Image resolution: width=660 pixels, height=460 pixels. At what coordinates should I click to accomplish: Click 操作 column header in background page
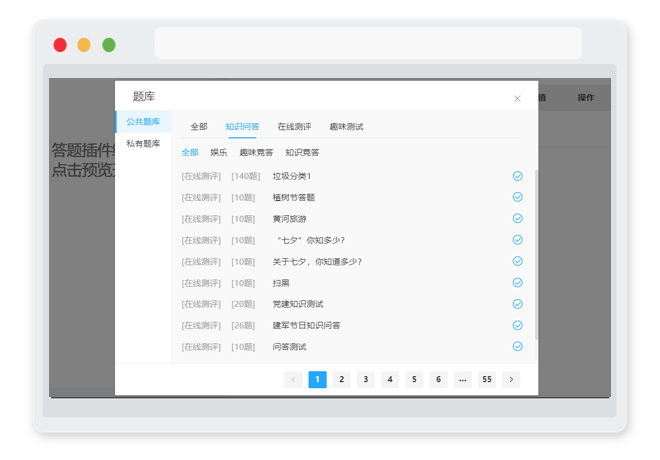pyautogui.click(x=585, y=98)
